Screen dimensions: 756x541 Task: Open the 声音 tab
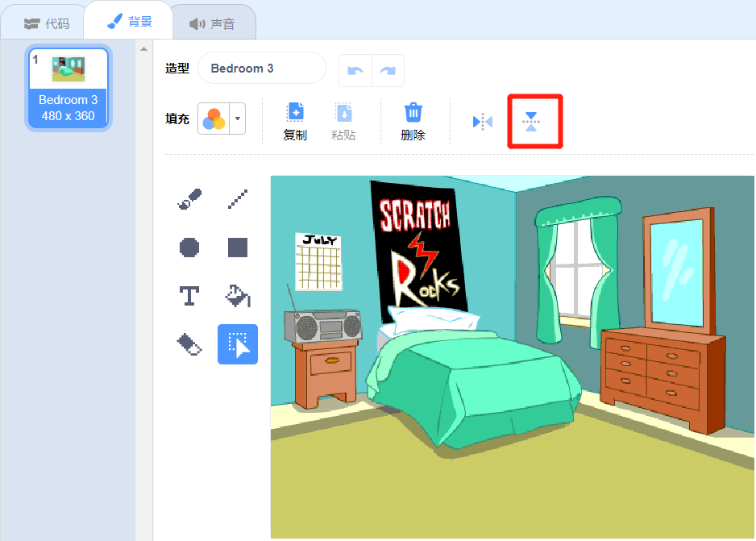click(x=213, y=23)
